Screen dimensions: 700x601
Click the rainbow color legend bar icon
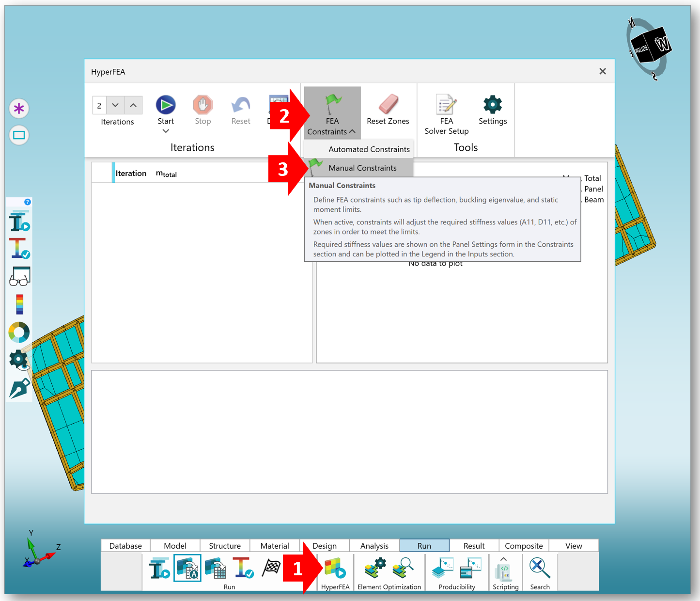[x=19, y=304]
